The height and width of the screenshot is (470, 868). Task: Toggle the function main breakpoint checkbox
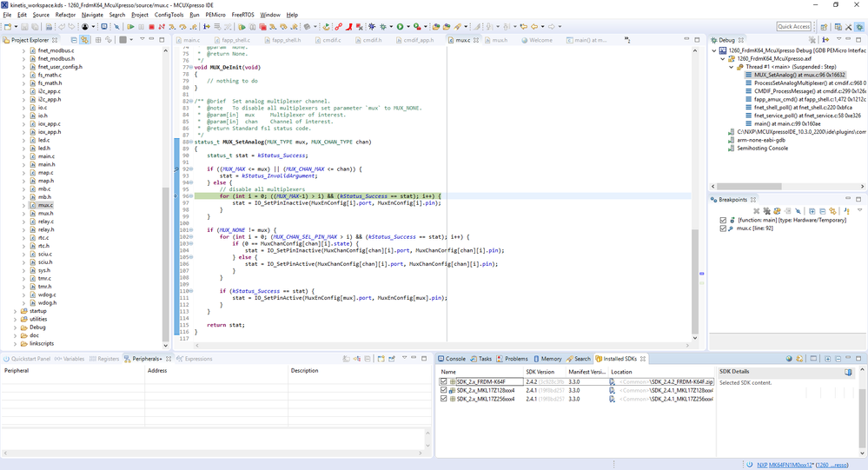[723, 221]
